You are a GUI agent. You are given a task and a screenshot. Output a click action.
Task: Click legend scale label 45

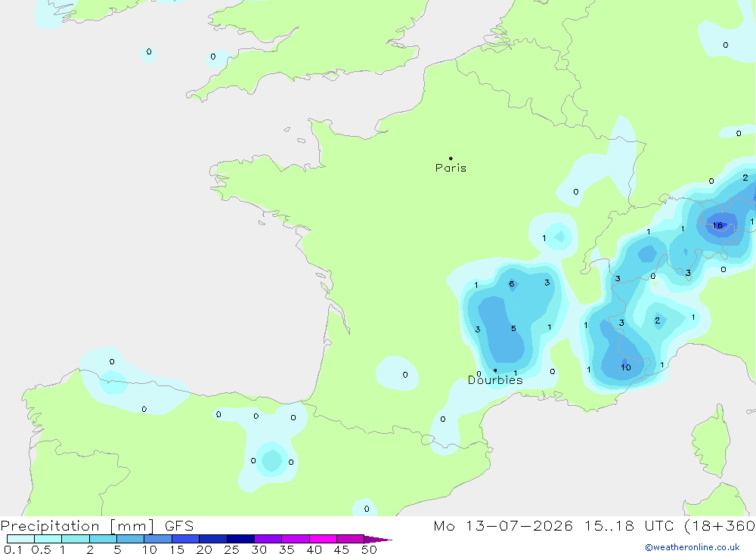pyautogui.click(x=342, y=549)
